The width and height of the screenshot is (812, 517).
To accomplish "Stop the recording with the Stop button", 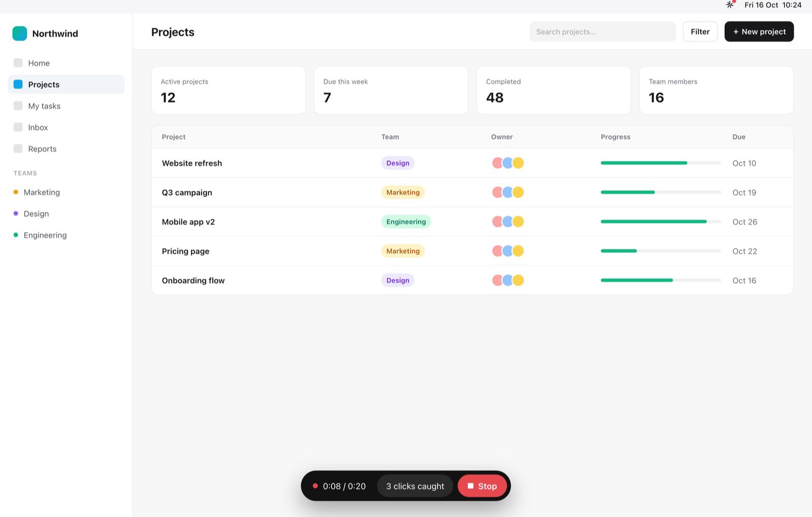I will tap(482, 486).
